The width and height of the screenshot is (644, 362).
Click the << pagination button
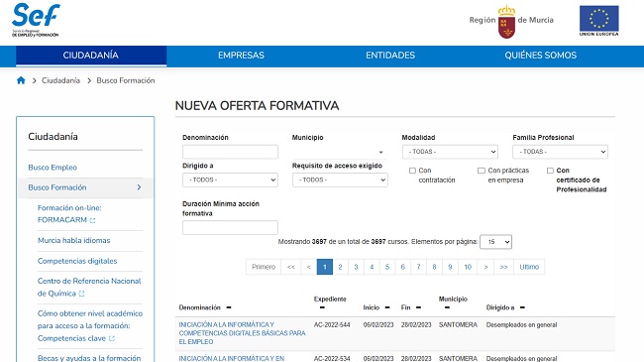[291, 267]
